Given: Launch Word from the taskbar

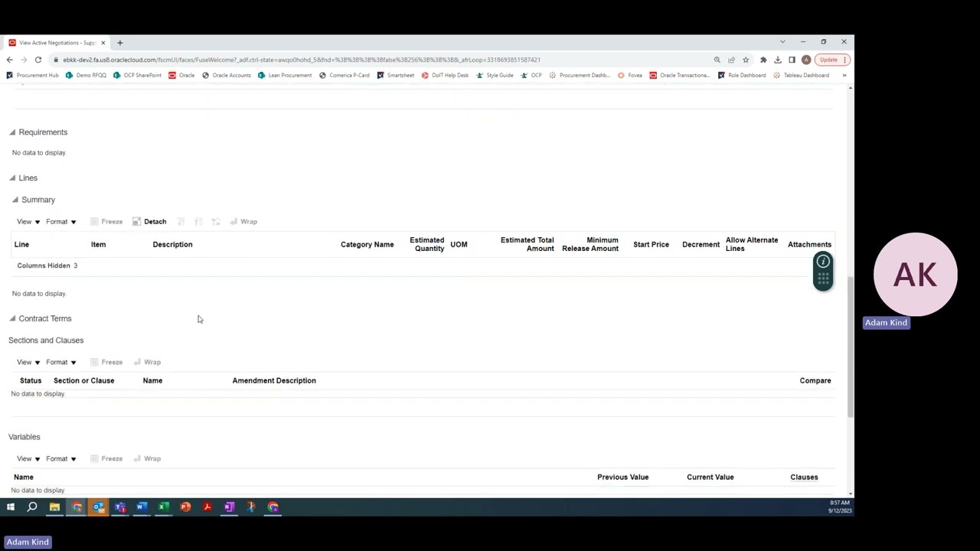Looking at the screenshot, I should (142, 507).
